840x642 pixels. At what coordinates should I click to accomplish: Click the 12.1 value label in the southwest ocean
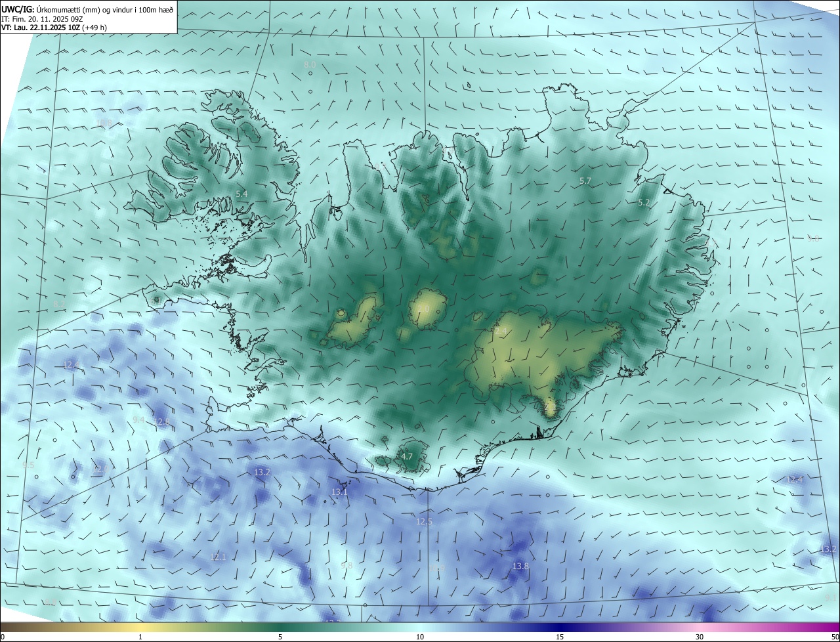218,557
